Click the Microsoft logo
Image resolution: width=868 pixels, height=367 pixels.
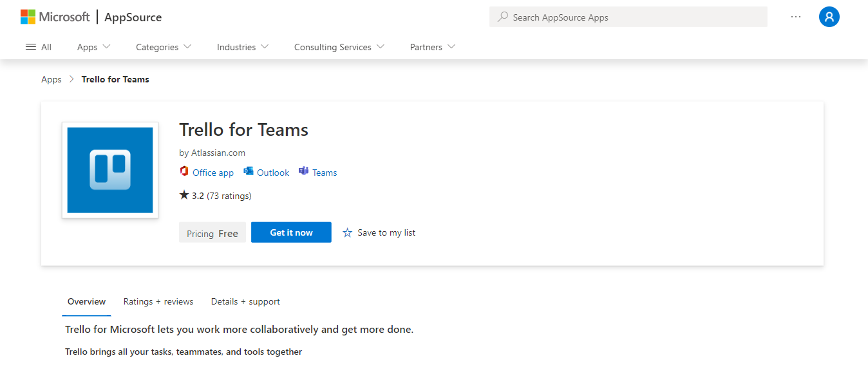click(x=55, y=17)
